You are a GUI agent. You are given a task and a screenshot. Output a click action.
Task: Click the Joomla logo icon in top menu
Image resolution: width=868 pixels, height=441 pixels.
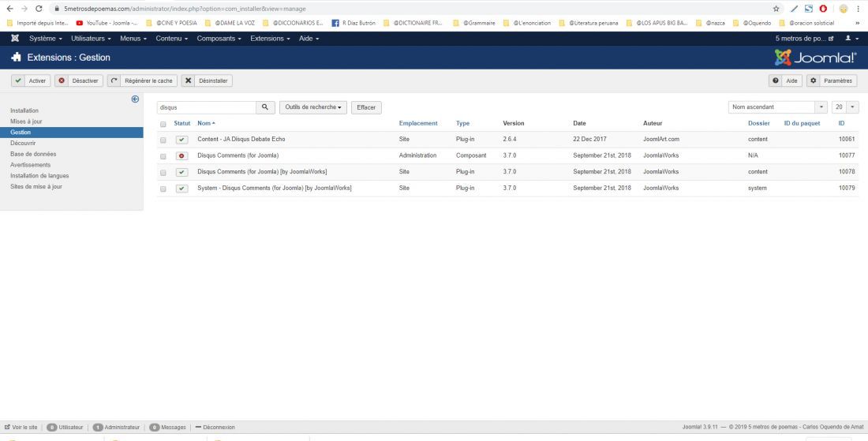[15, 39]
